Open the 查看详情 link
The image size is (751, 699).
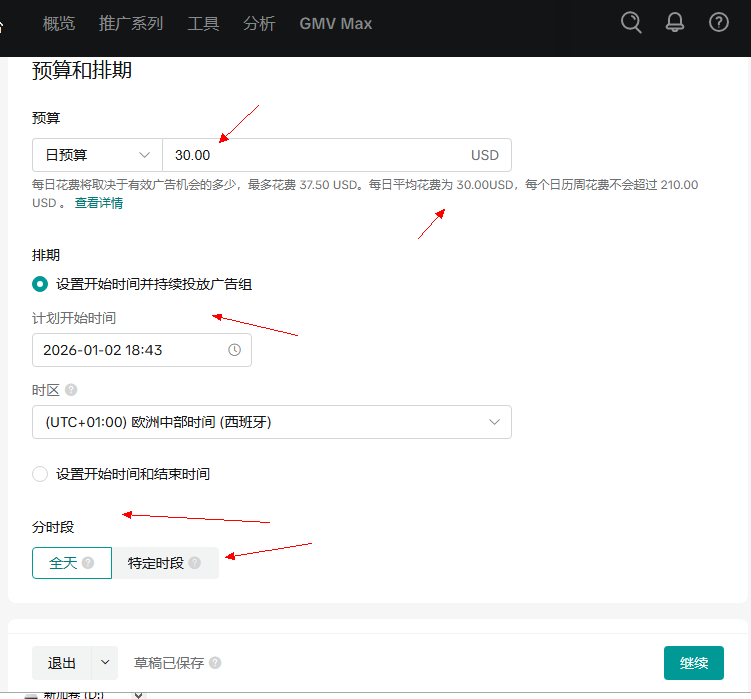point(99,203)
